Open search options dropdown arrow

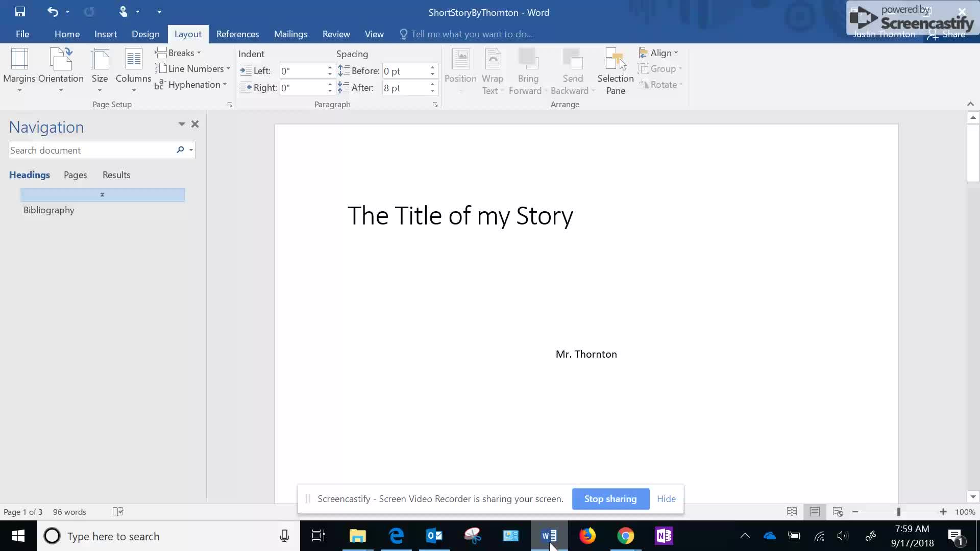tap(191, 150)
